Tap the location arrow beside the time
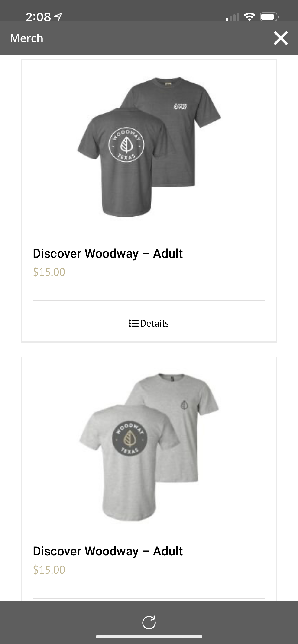 (58, 17)
